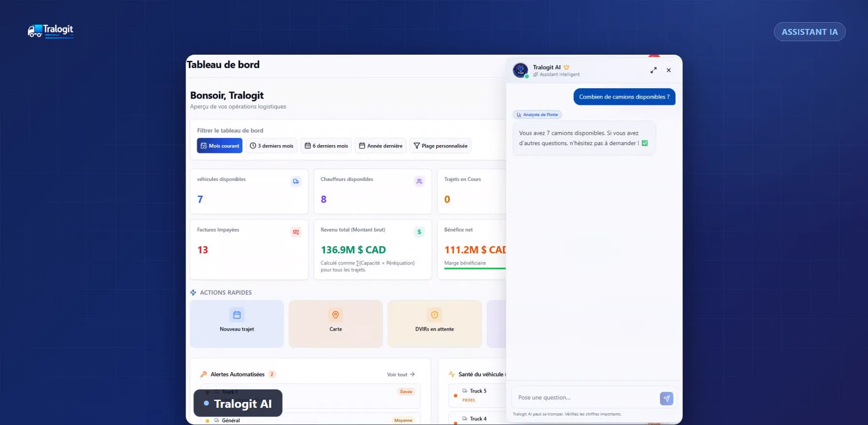The image size is (868, 425).
Task: Click the user message 'Combien de camions disponibles ?'
Action: click(624, 97)
